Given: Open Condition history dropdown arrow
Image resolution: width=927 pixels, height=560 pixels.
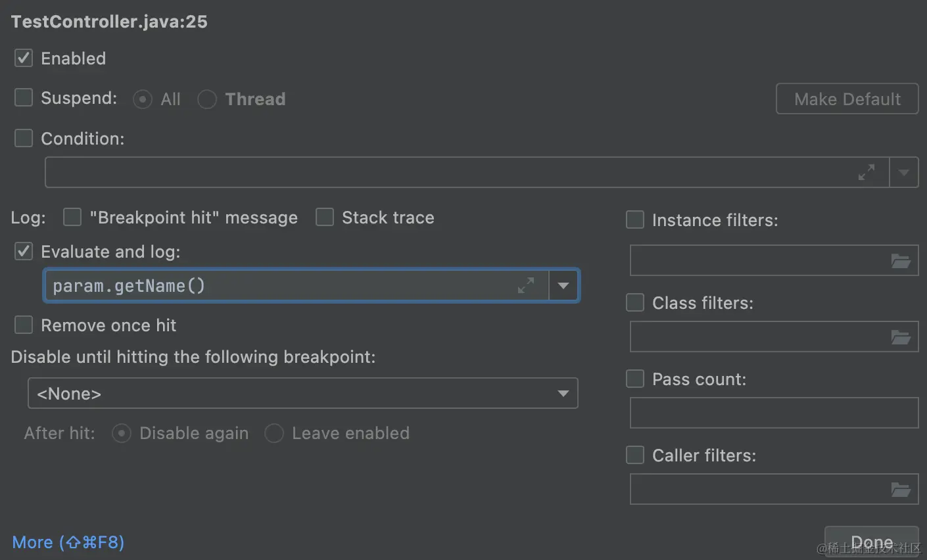Looking at the screenshot, I should click(904, 172).
